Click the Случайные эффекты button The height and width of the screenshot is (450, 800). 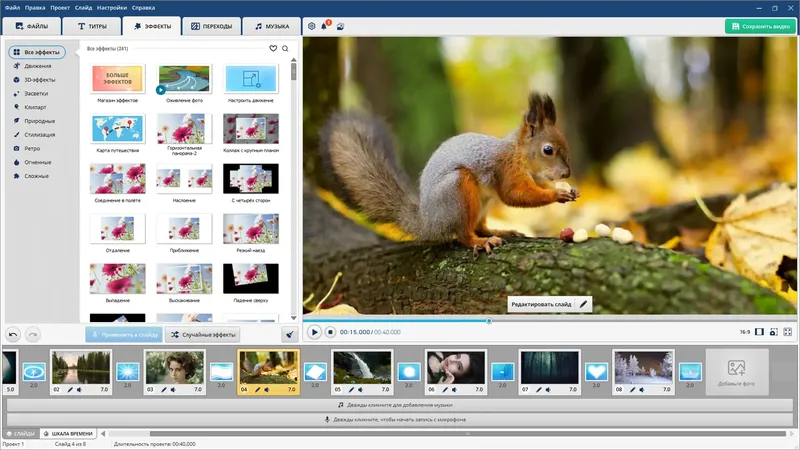[203, 335]
